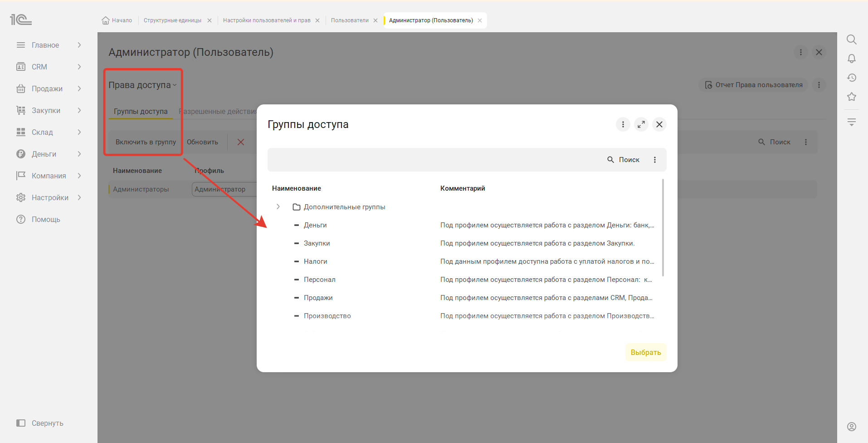Open the favorites star icon
The image size is (868, 443).
coord(852,97)
